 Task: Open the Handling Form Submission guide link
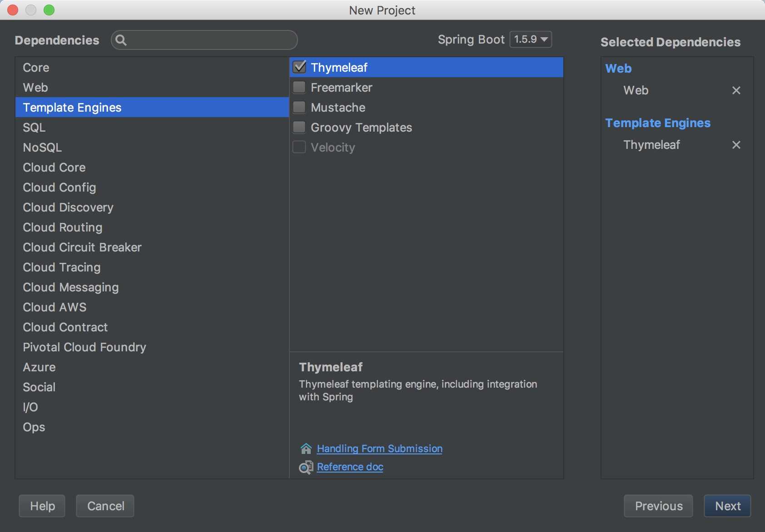pyautogui.click(x=379, y=448)
